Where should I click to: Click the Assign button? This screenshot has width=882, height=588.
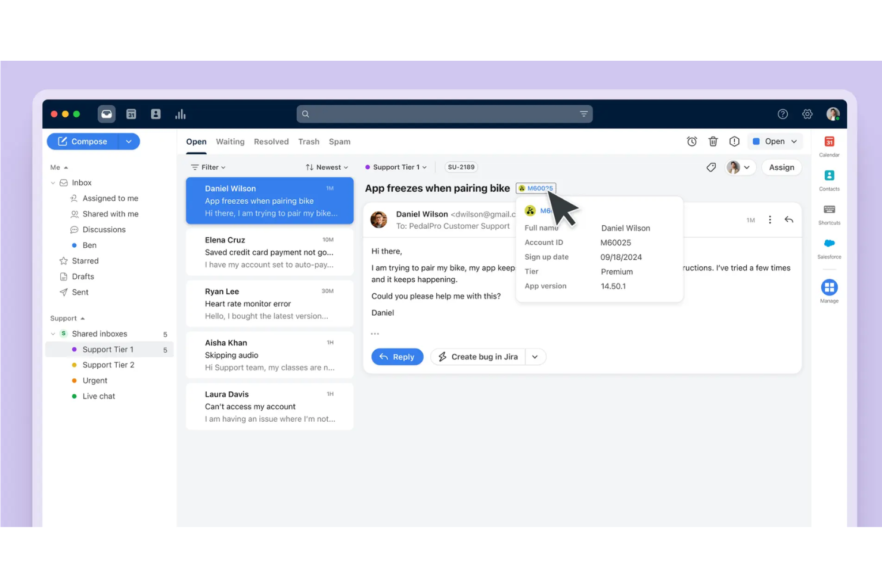click(x=781, y=167)
